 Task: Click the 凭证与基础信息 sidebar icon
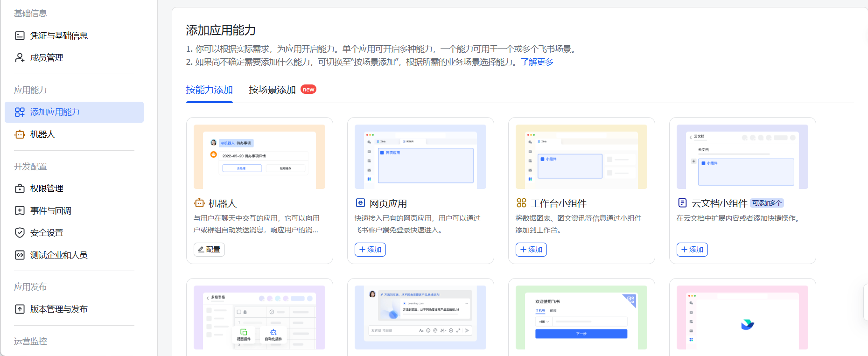coord(20,36)
